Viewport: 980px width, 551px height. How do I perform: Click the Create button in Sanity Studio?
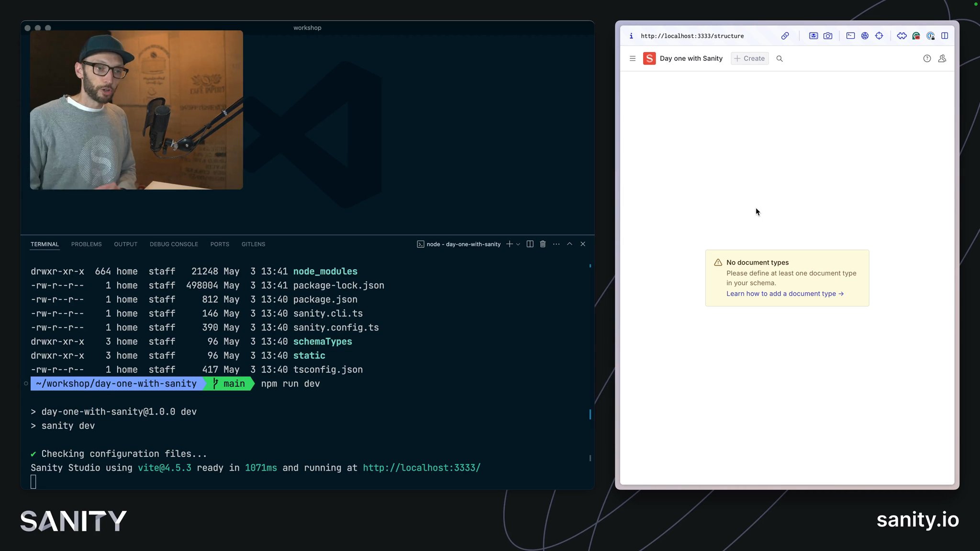point(750,58)
